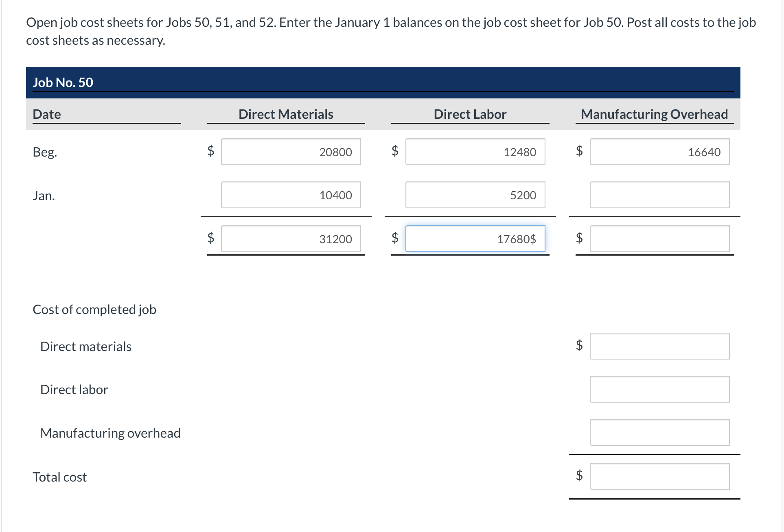Select the Beg. Direct Labor field showing 12480
Screen dimensions: 784x532
tap(475, 152)
